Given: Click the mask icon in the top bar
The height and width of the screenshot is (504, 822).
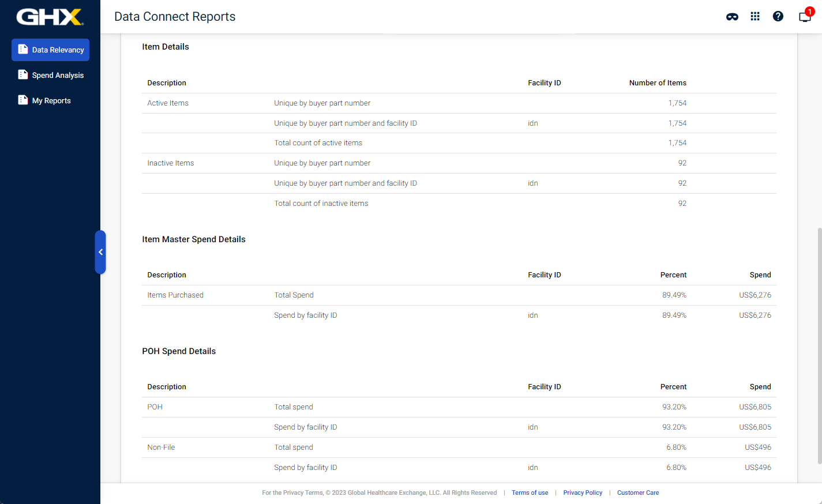Looking at the screenshot, I should click(x=732, y=17).
